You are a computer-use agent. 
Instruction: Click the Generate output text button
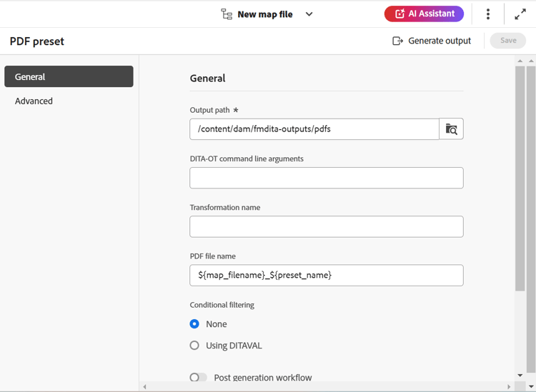(440, 41)
